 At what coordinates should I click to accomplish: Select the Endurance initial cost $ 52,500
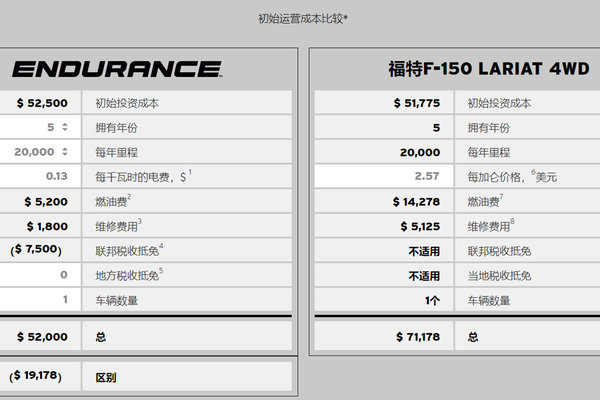pos(42,103)
